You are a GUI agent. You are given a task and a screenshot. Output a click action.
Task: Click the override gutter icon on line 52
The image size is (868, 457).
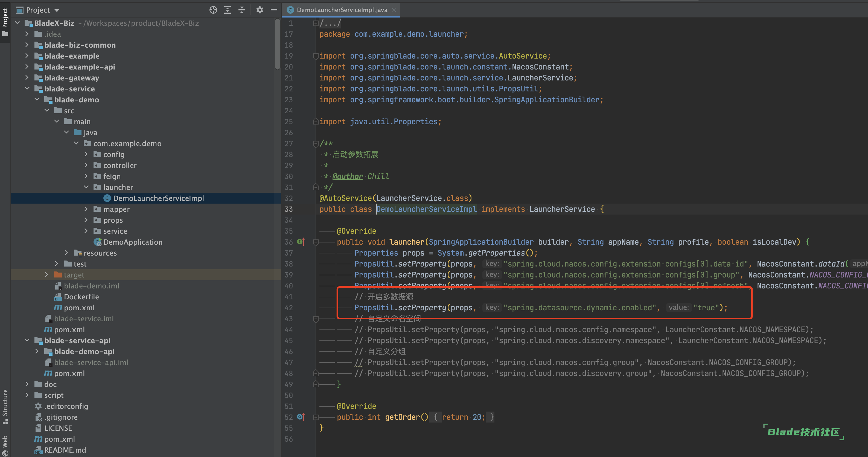point(301,417)
